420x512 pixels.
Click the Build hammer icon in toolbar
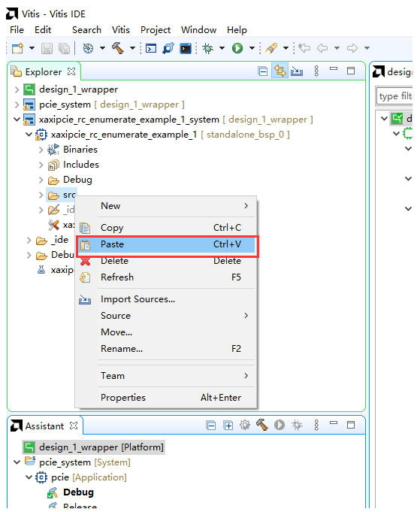(118, 48)
